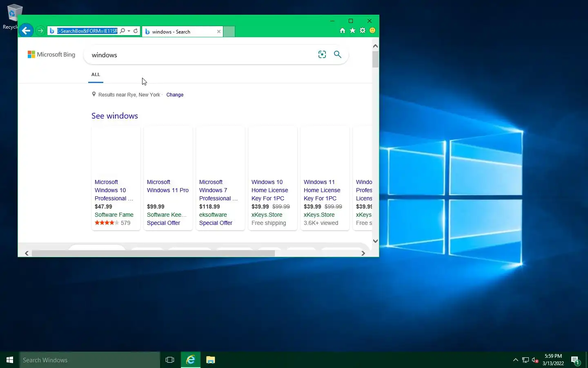Click the Refresh page icon
This screenshot has width=588, height=368.
tap(136, 31)
